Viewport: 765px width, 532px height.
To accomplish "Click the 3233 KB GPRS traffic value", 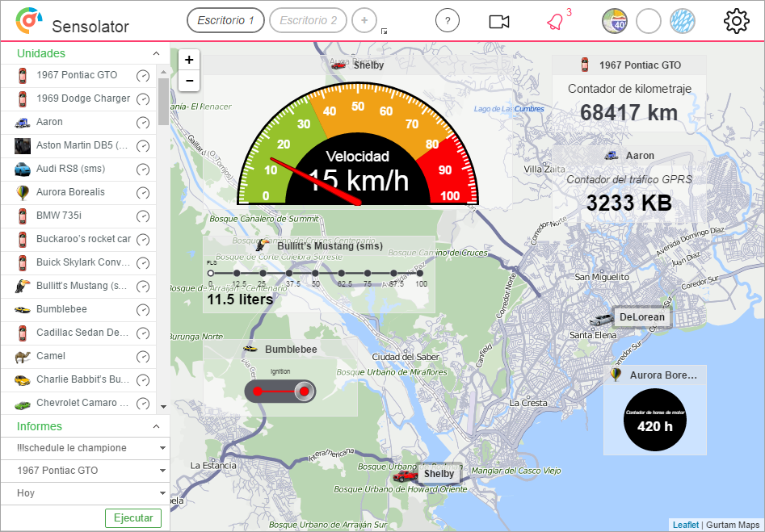I will (x=628, y=203).
